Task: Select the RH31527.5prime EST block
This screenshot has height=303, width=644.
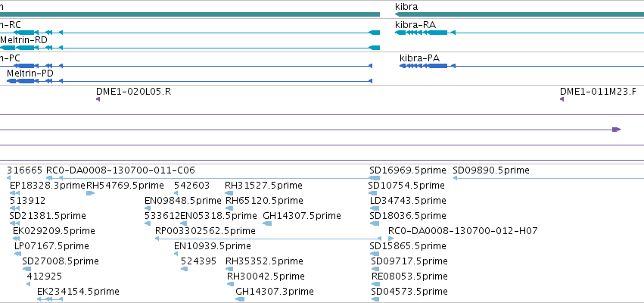Action: pos(229,193)
